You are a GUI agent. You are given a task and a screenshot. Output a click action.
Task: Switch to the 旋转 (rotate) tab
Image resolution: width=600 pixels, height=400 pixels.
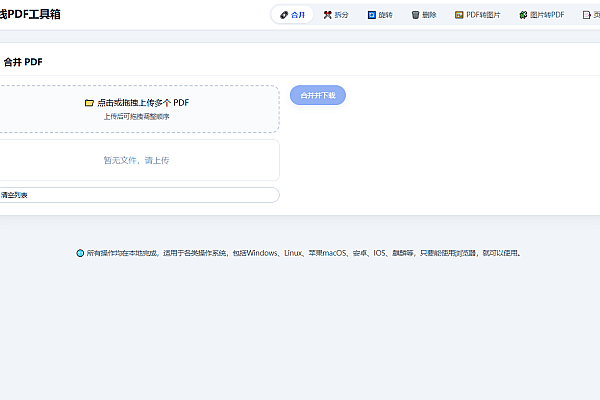click(x=380, y=15)
